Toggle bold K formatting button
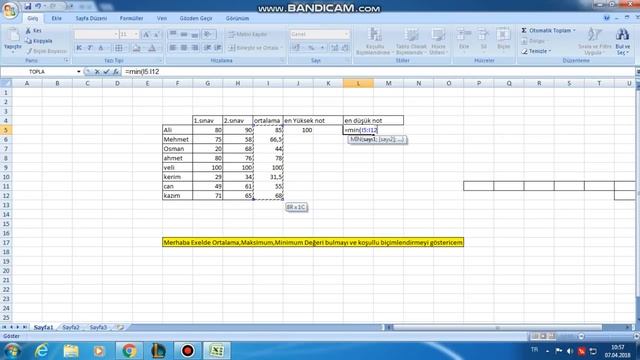The height and width of the screenshot is (360, 640). [79, 48]
